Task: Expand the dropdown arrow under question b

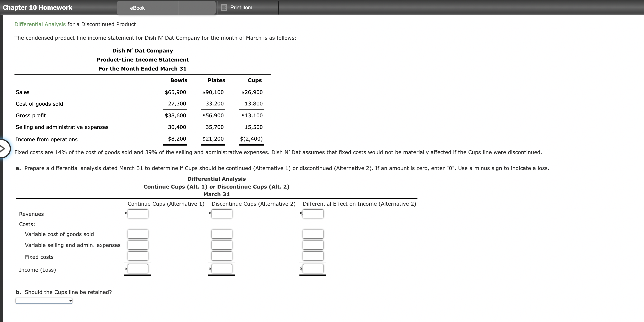Action: 70,301
